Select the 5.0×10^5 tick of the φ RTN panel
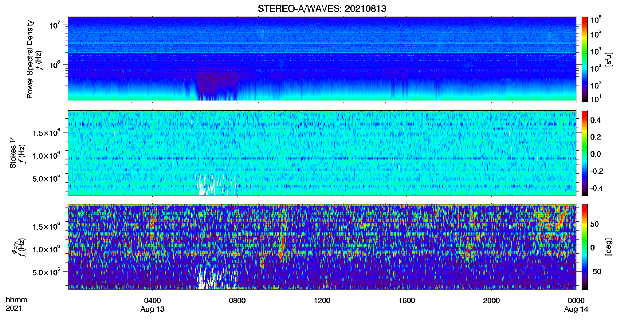Viewport: 644px width, 332px height. point(46,272)
